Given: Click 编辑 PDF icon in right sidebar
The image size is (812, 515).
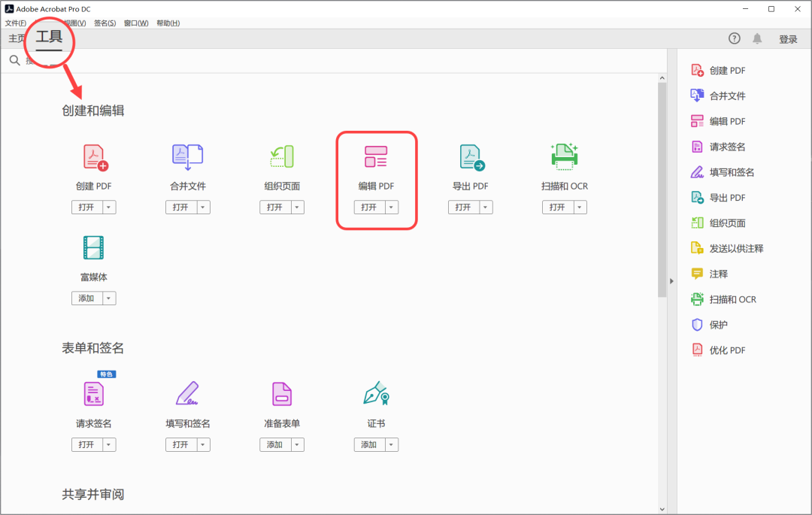Looking at the screenshot, I should (698, 121).
